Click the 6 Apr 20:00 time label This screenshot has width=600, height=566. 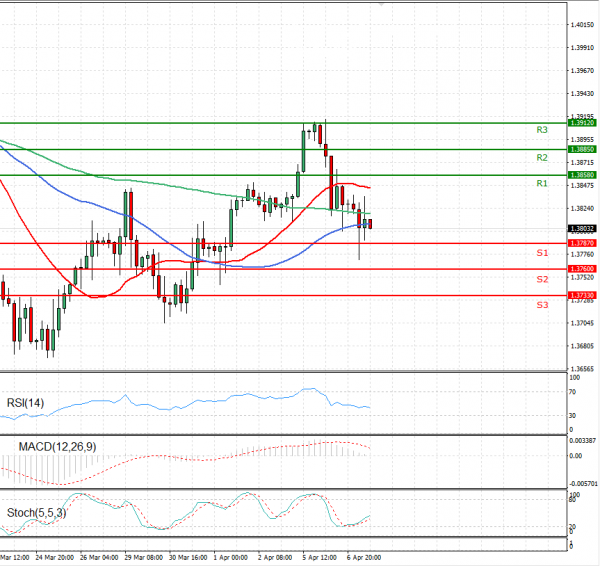(364, 558)
